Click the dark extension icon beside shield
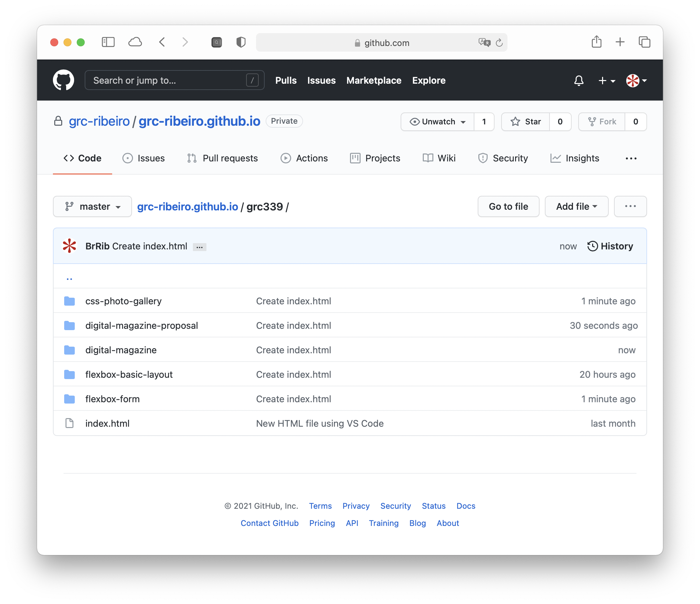 [217, 42]
